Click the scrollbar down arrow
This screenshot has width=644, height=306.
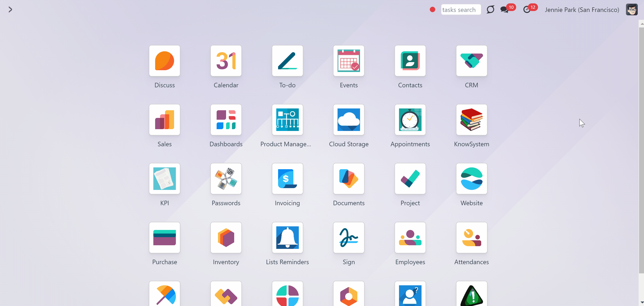click(x=642, y=302)
